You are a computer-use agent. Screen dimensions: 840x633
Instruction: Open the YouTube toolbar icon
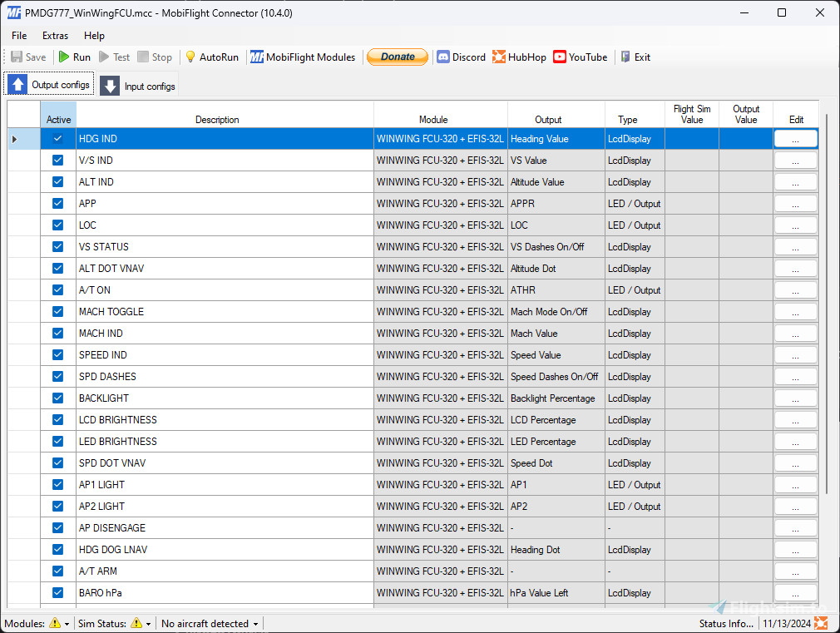[x=560, y=57]
